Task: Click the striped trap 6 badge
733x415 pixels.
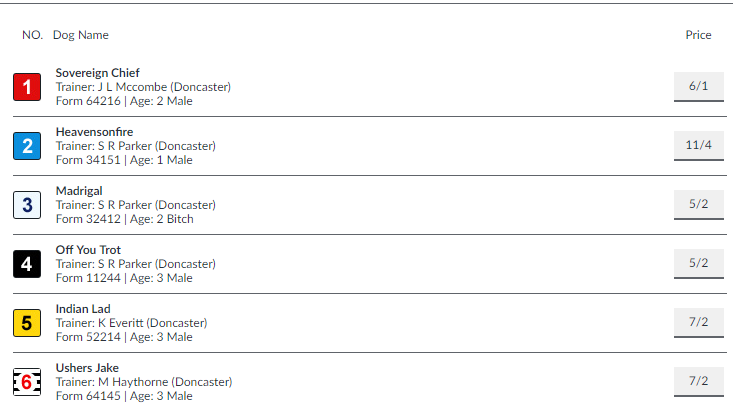Action: pos(27,382)
